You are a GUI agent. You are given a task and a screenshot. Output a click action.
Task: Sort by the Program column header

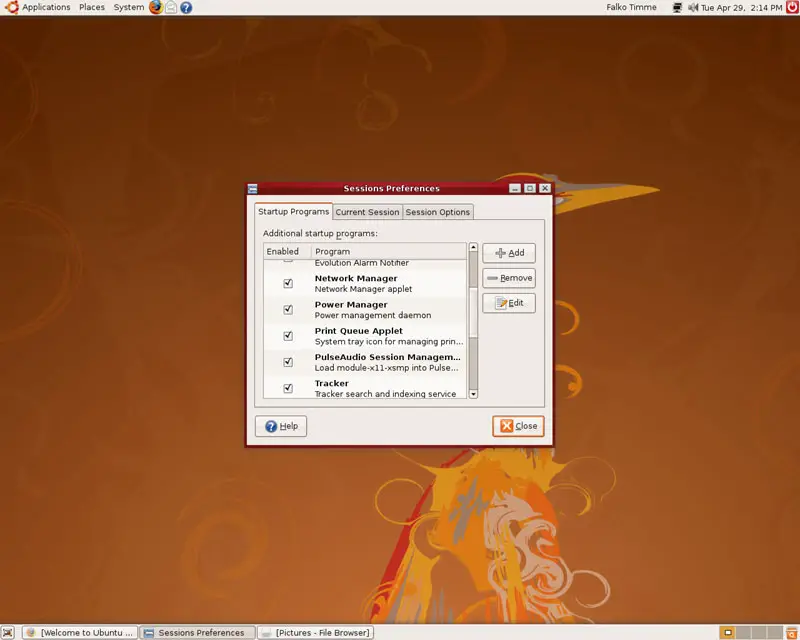point(389,251)
